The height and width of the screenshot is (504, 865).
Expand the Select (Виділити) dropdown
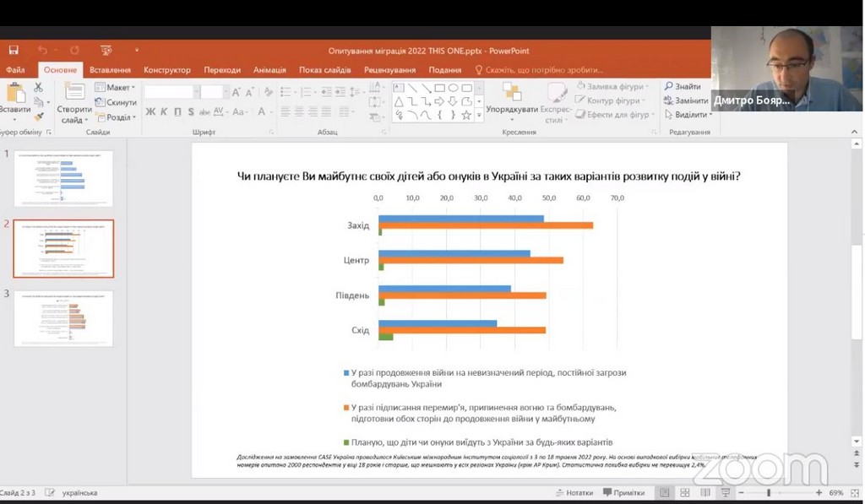(x=688, y=115)
